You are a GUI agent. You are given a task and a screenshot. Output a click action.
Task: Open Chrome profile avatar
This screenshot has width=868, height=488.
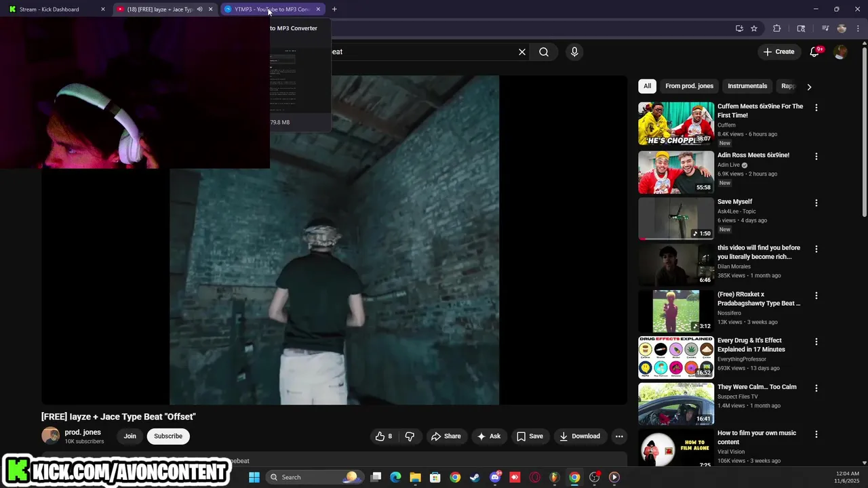tap(842, 28)
